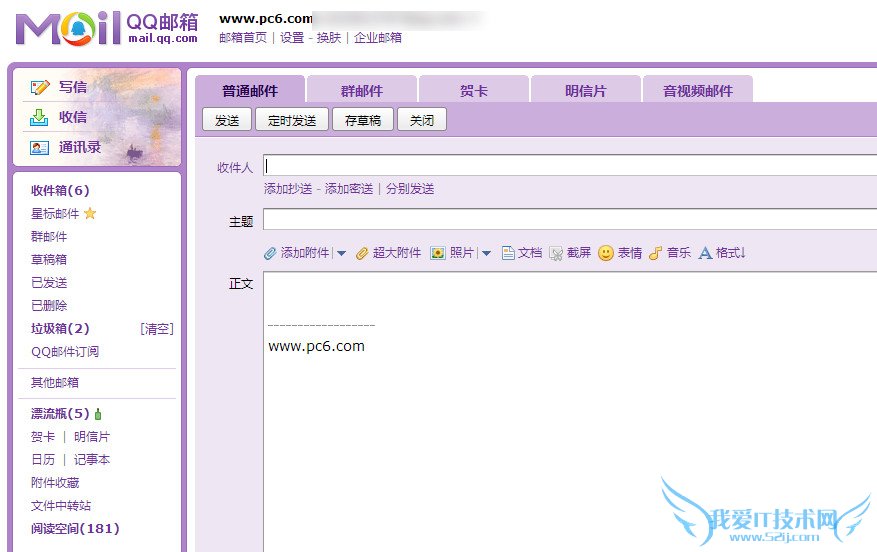
Task: Open the 贺卡 tab
Action: pyautogui.click(x=474, y=91)
